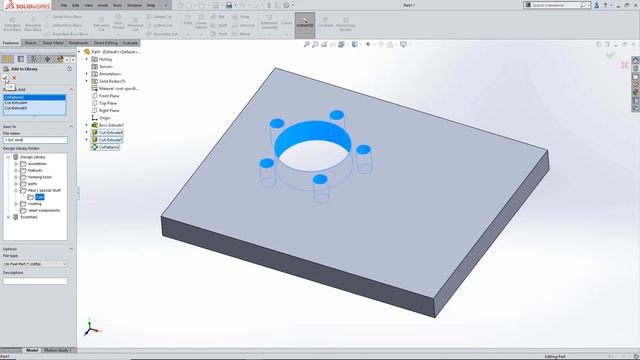Select CirPattern2 in Items to Add list
640x360 pixels.
pyautogui.click(x=34, y=97)
